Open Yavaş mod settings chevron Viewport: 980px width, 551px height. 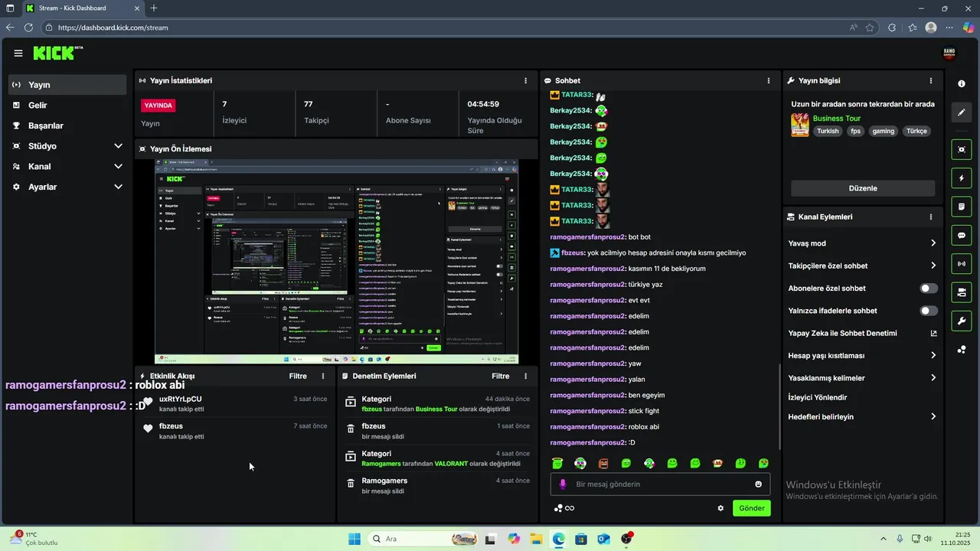pos(933,243)
